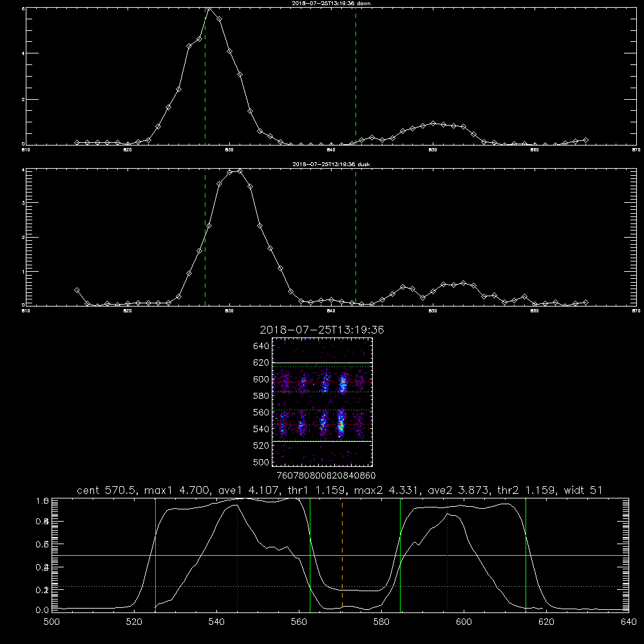Click the '520' label on bottom plot x-axis
The width and height of the screenshot is (644, 644).
pyautogui.click(x=135, y=622)
